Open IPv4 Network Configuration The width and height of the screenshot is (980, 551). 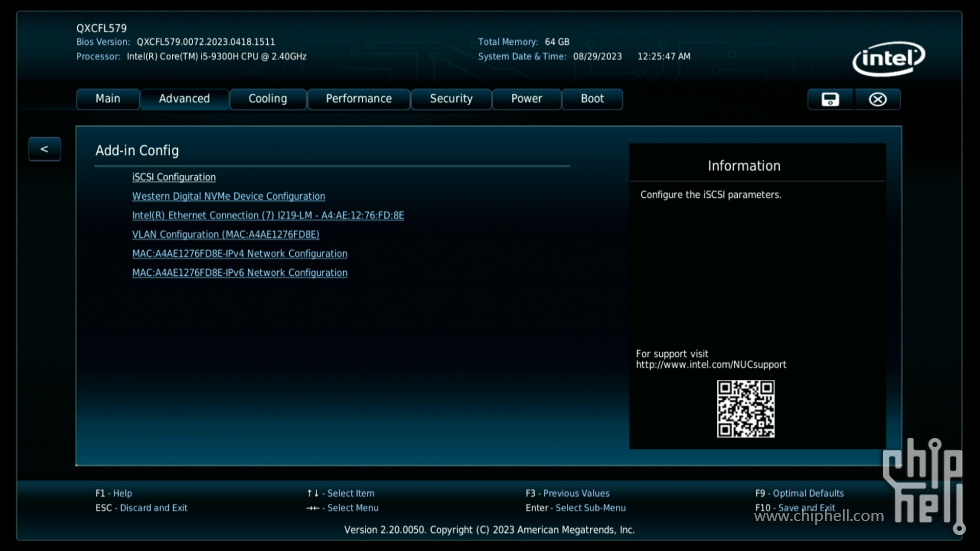click(239, 254)
